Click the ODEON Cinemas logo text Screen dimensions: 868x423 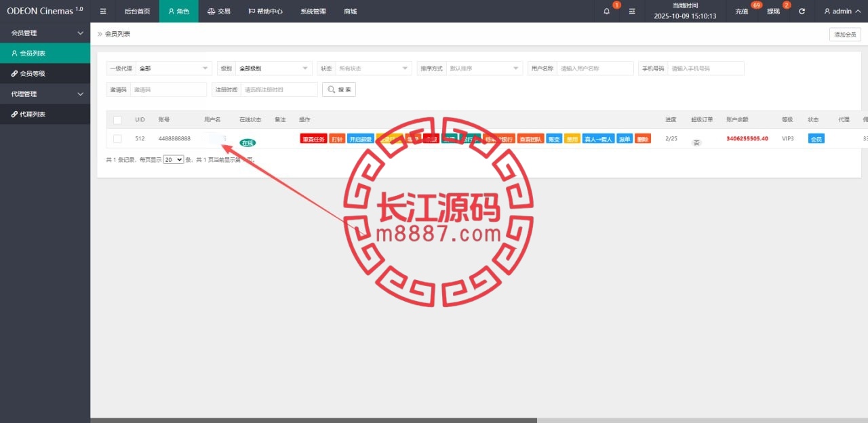[x=45, y=11]
